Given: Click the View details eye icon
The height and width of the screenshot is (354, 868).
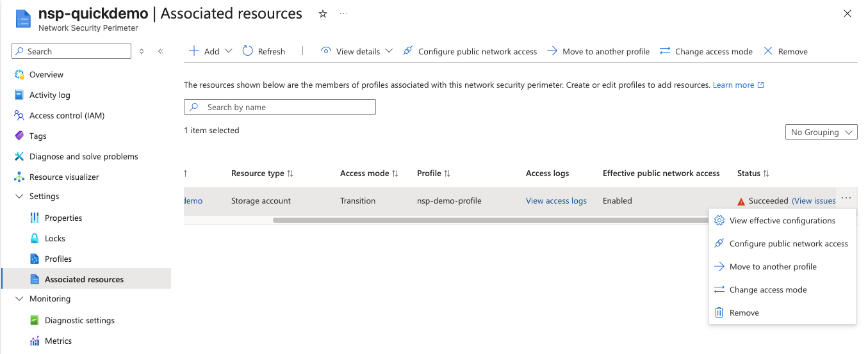Looking at the screenshot, I should tap(326, 51).
